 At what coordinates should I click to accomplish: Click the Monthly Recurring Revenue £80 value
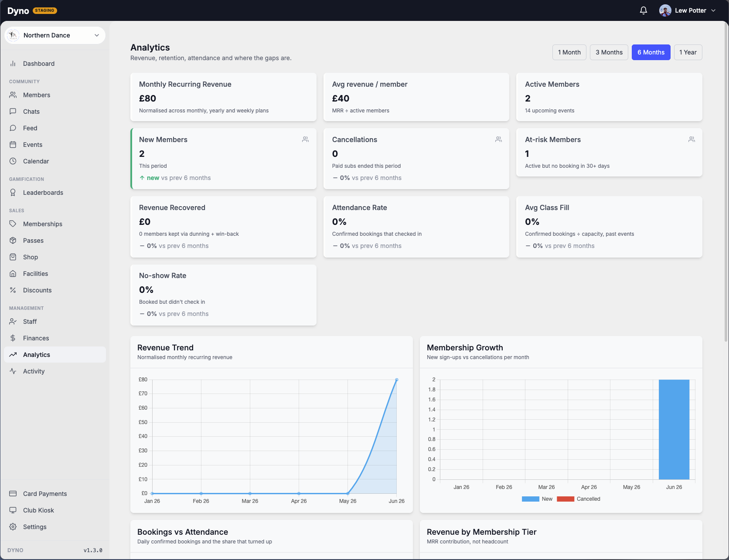(x=147, y=98)
